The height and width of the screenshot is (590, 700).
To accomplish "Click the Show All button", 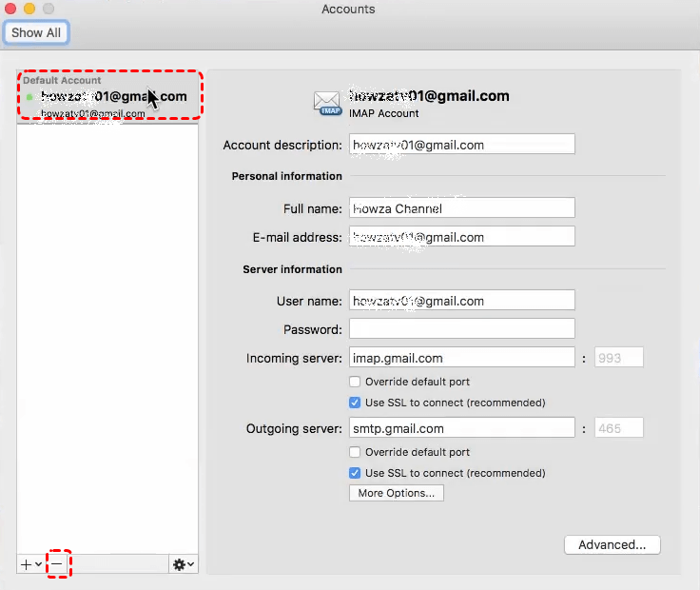I will 36,32.
